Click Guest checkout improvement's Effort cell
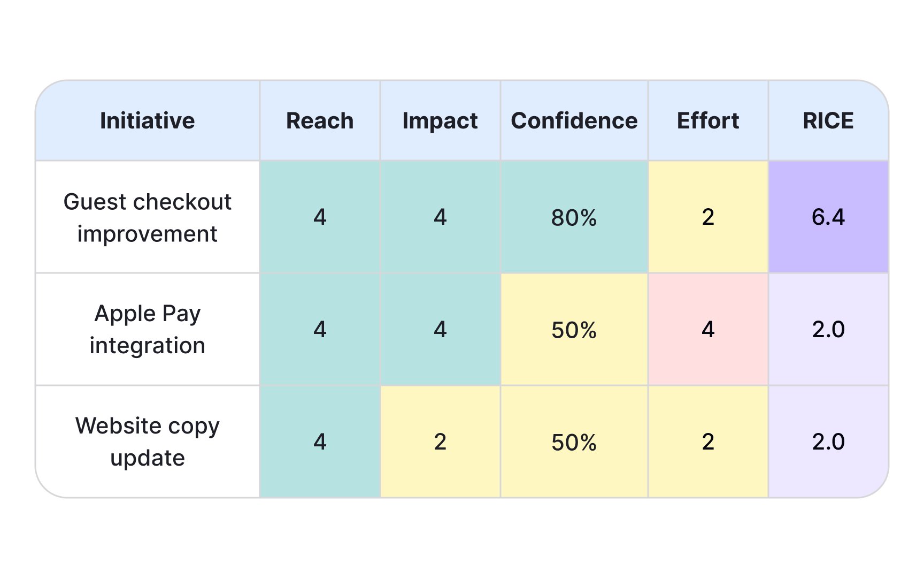Image resolution: width=924 pixels, height=578 pixels. point(708,217)
